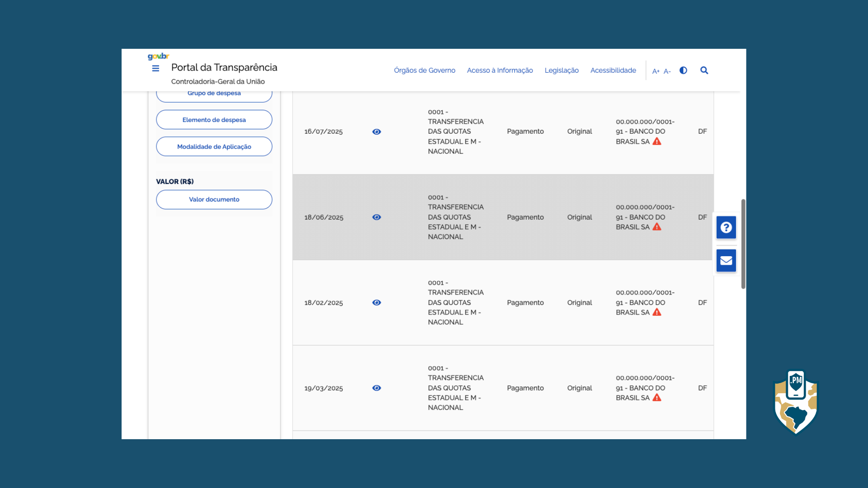
Task: Expand Modalidade de Aplicação filter
Action: tap(214, 146)
